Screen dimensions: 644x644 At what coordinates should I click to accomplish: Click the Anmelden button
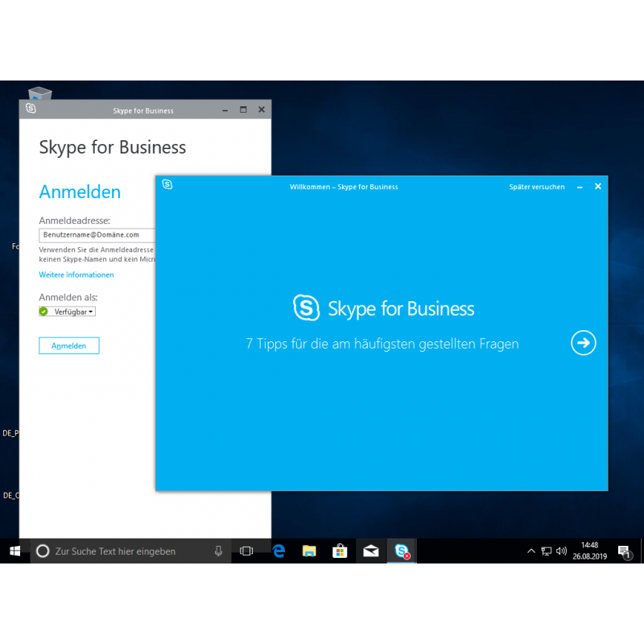[68, 345]
